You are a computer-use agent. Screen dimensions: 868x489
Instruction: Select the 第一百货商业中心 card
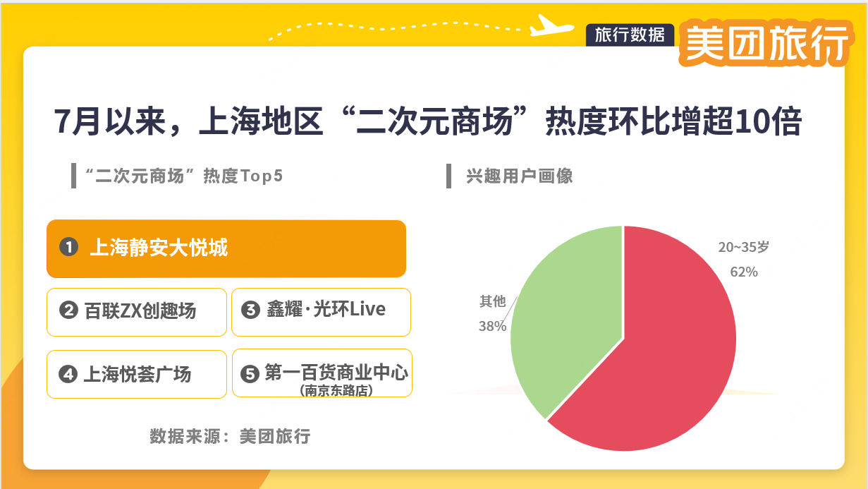point(322,373)
